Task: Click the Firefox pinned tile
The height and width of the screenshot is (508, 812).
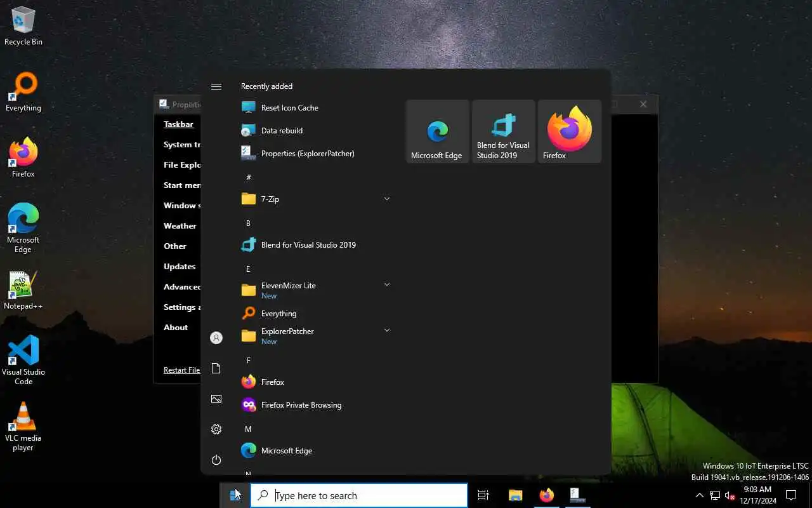Action: 570,131
